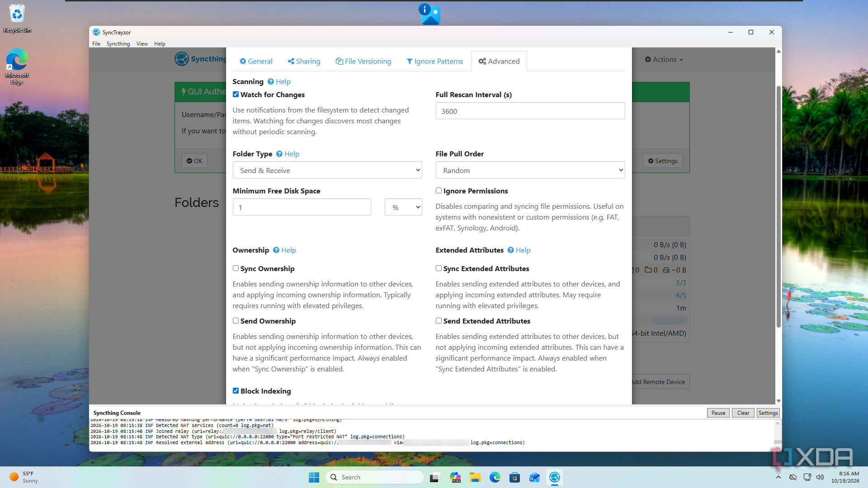Enable Sync Ownership checkbox
The width and height of the screenshot is (868, 488).
click(x=236, y=268)
